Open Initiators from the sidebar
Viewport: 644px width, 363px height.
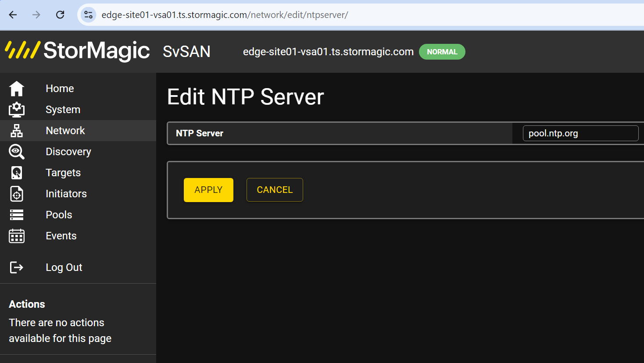click(x=66, y=194)
